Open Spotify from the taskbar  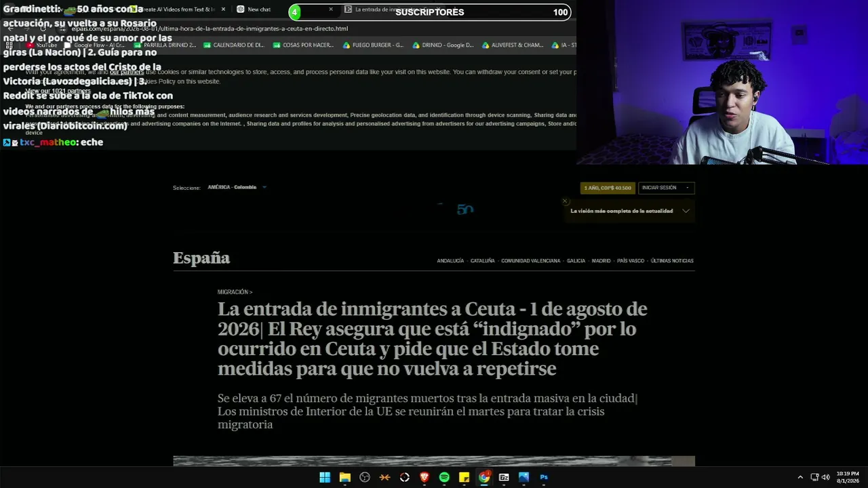[444, 477]
